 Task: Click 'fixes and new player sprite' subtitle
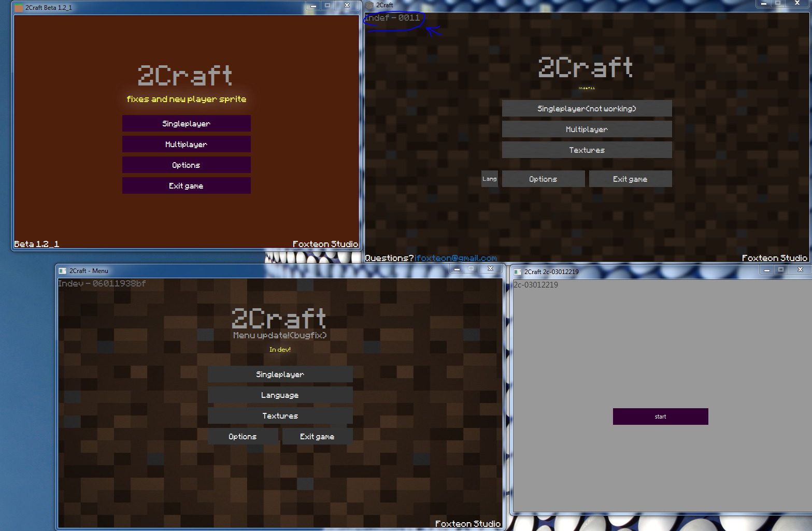click(187, 99)
